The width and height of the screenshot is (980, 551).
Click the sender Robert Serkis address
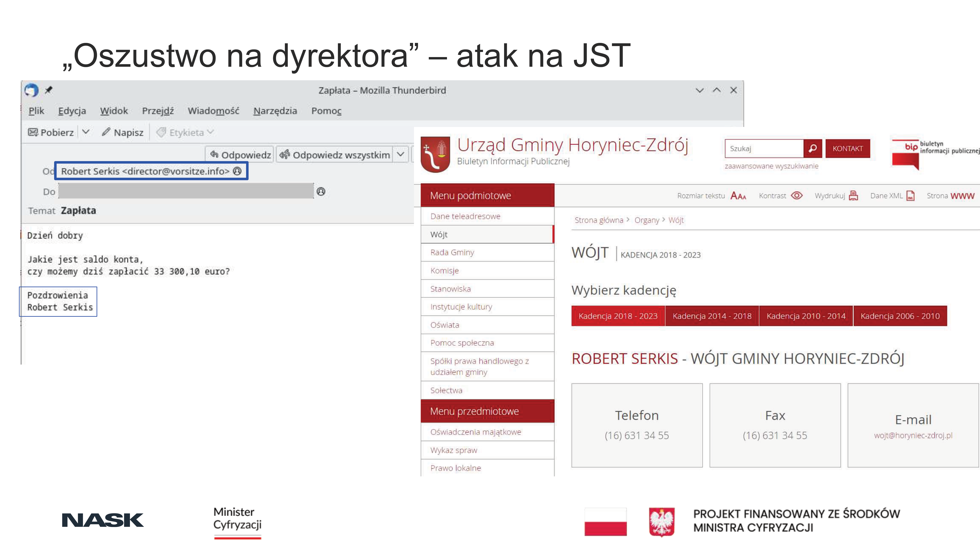click(145, 171)
